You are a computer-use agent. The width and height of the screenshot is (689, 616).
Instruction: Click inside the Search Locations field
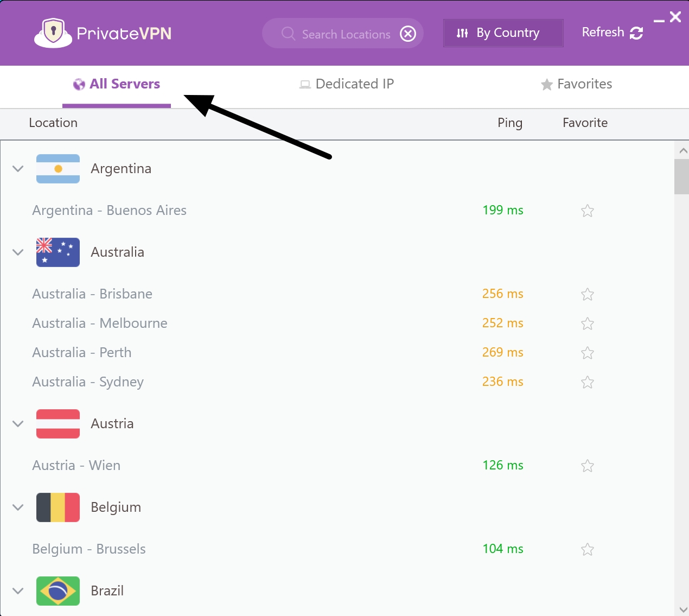click(342, 34)
